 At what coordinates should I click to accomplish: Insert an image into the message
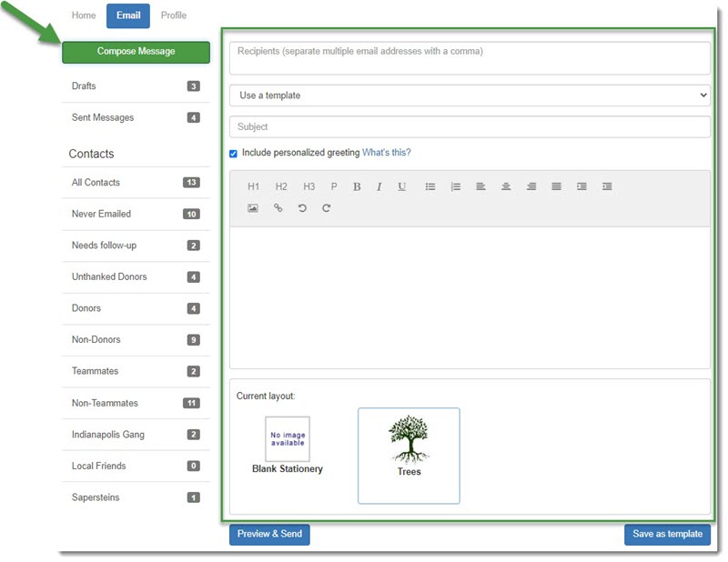[x=253, y=208]
